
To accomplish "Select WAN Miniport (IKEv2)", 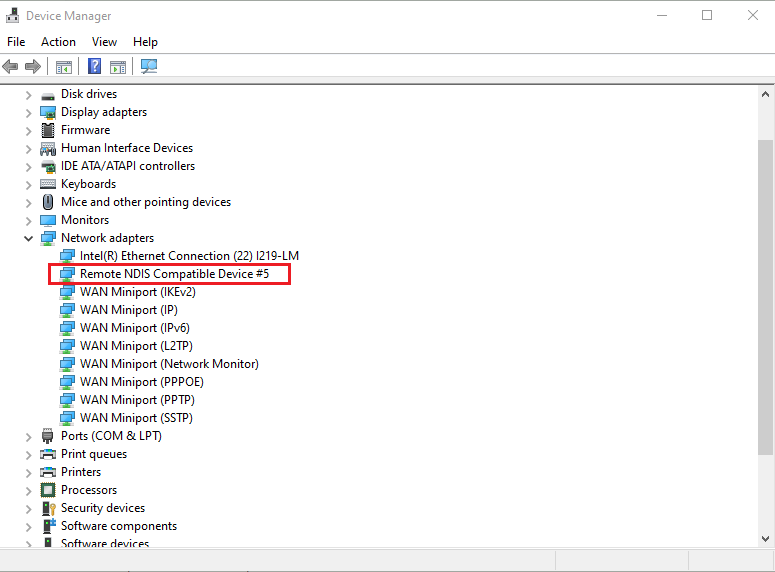I will [138, 292].
